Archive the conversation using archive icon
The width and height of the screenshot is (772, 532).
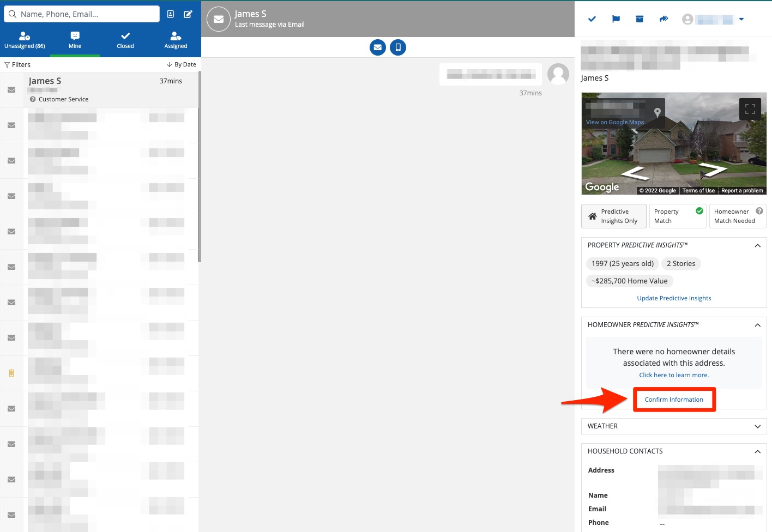(640, 19)
